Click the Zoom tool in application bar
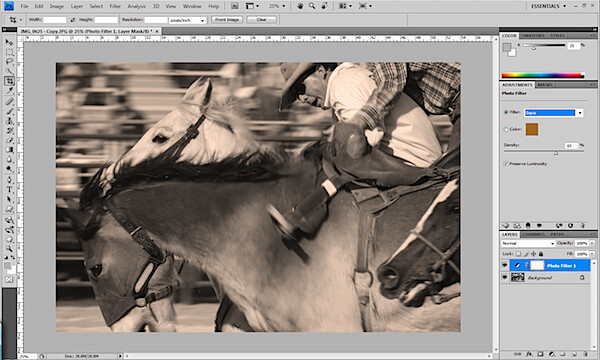The image size is (600, 360). (x=312, y=6)
